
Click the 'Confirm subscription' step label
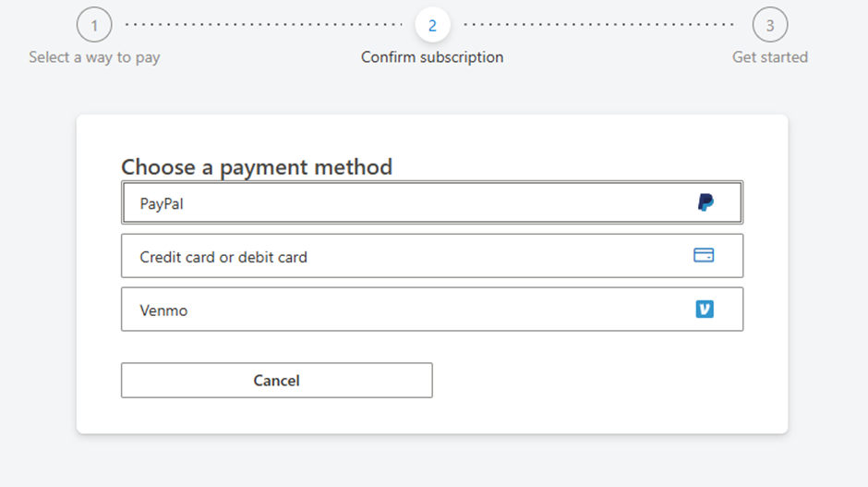(432, 57)
